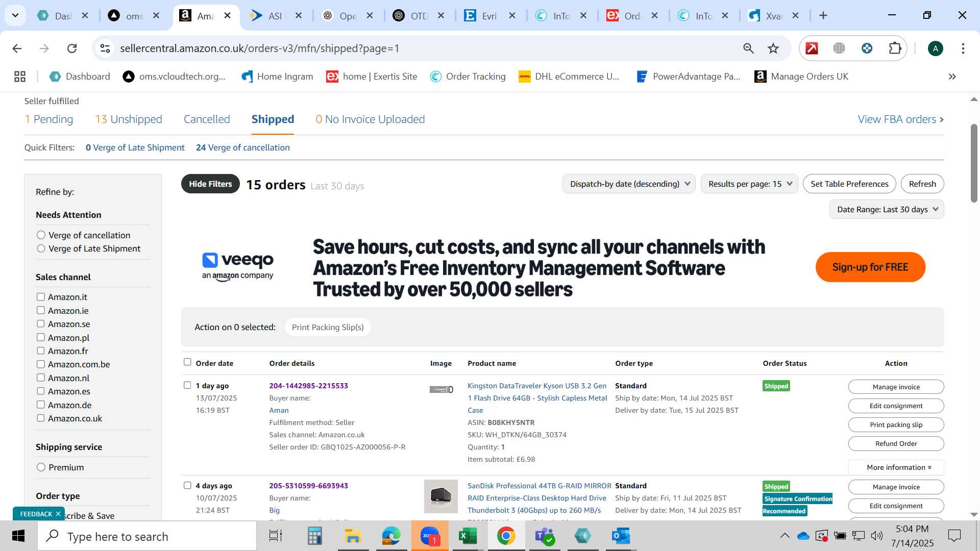Open Date Range Last 30 days dropdown

click(x=887, y=209)
